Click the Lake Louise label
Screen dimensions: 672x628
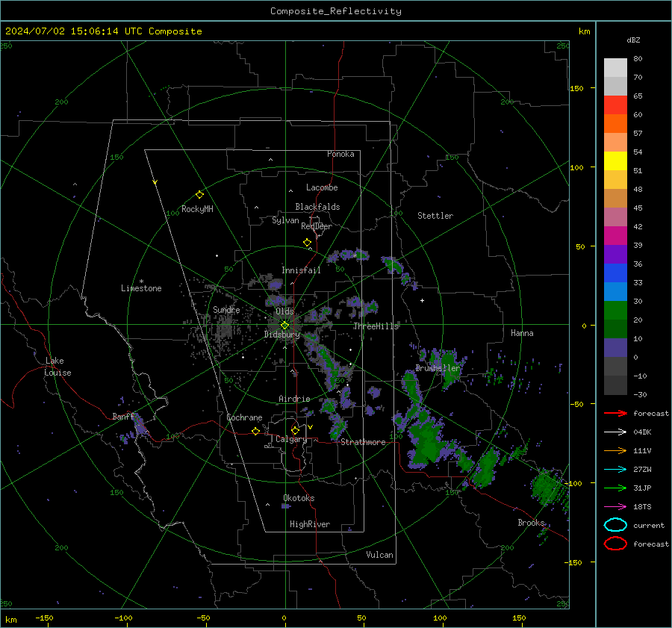pyautogui.click(x=57, y=367)
